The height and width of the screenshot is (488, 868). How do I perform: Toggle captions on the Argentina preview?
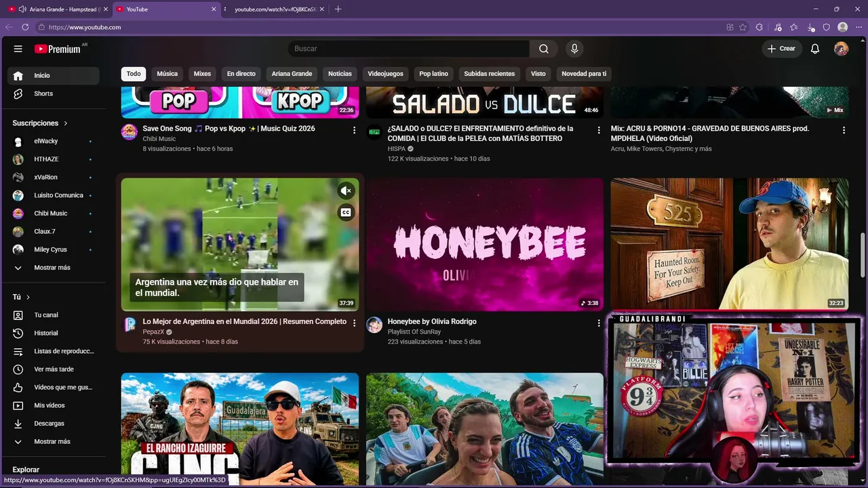(346, 213)
